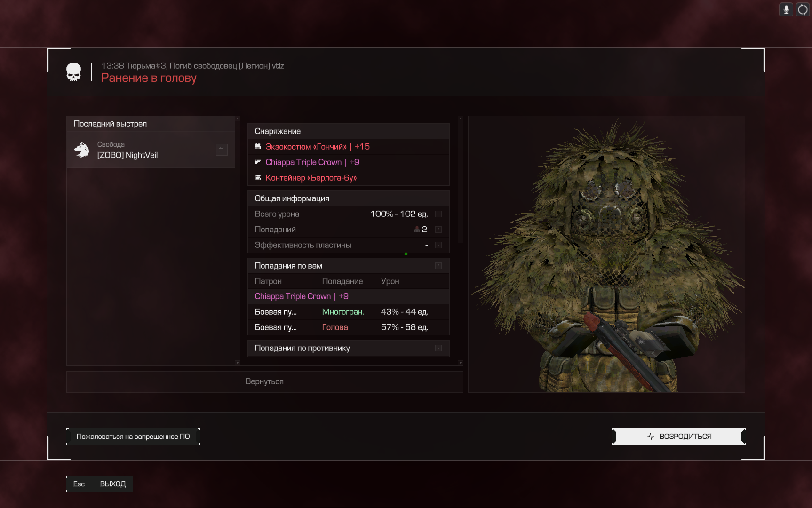
Task: Copy NightVeil's name using copy icon
Action: tap(222, 150)
